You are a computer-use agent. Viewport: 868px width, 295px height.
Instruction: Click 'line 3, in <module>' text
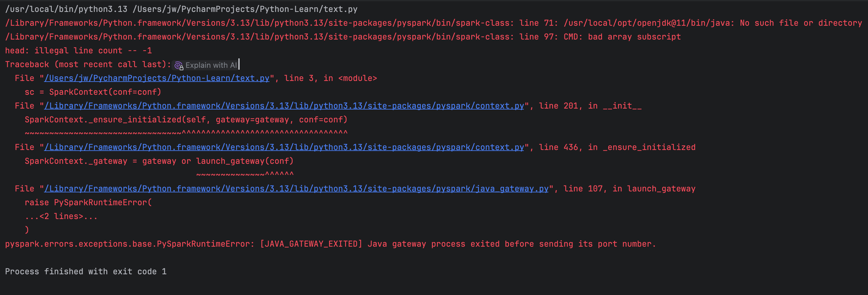[330, 78]
